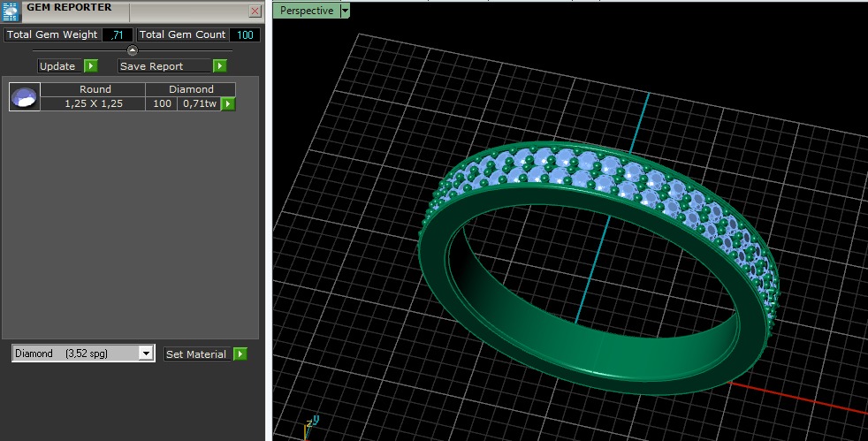Screen dimensions: 868x441
Task: Click the Set Material button
Action: point(197,354)
